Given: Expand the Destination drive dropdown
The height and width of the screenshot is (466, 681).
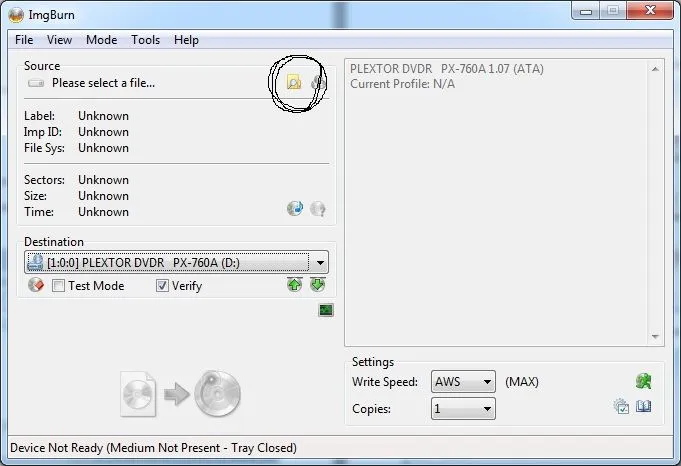Looking at the screenshot, I should pos(320,262).
